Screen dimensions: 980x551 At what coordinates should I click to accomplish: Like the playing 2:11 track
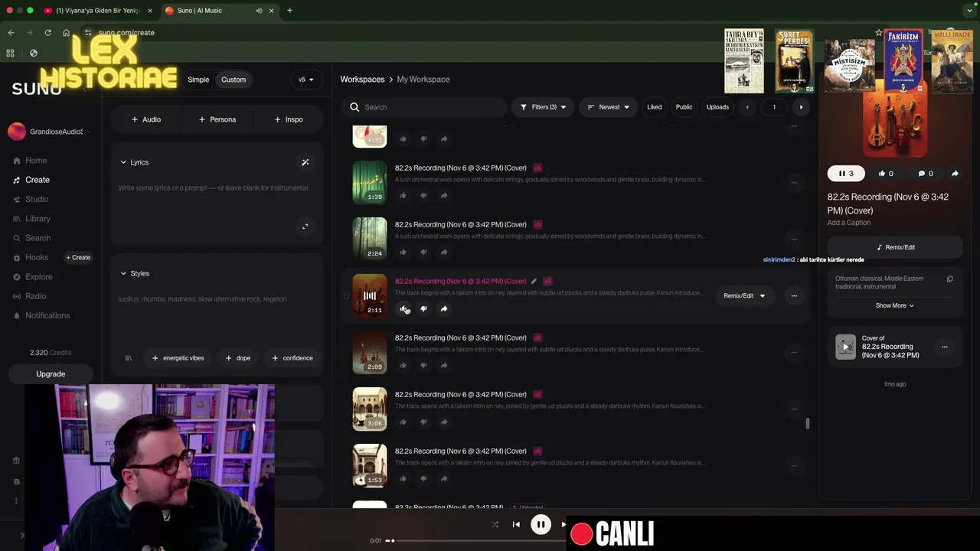click(x=403, y=308)
